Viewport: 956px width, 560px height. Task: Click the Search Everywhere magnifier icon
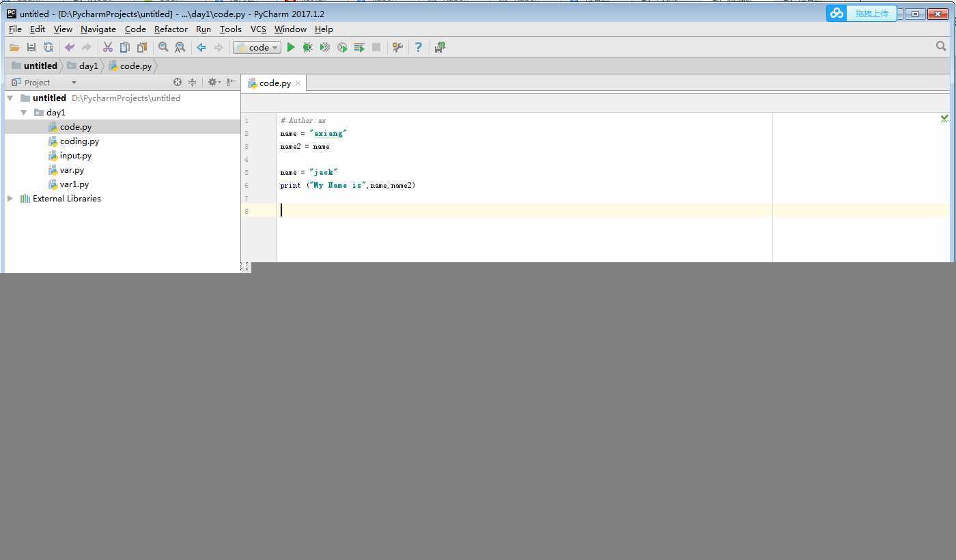(x=941, y=46)
